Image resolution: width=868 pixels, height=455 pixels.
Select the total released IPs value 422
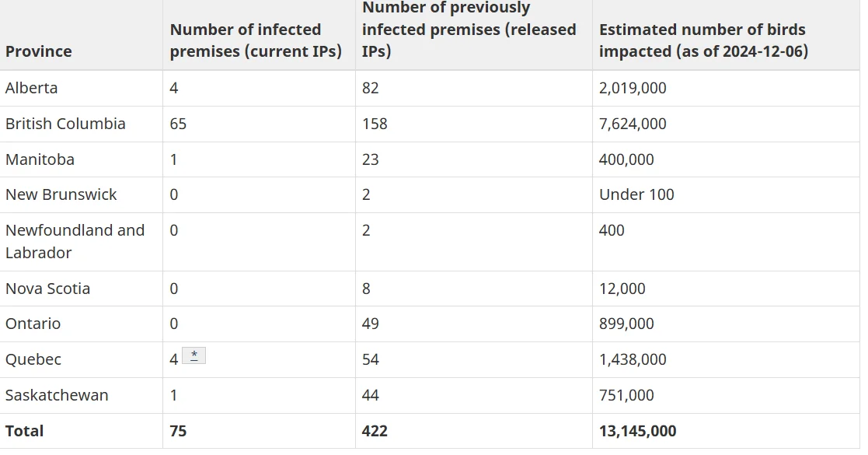375,431
